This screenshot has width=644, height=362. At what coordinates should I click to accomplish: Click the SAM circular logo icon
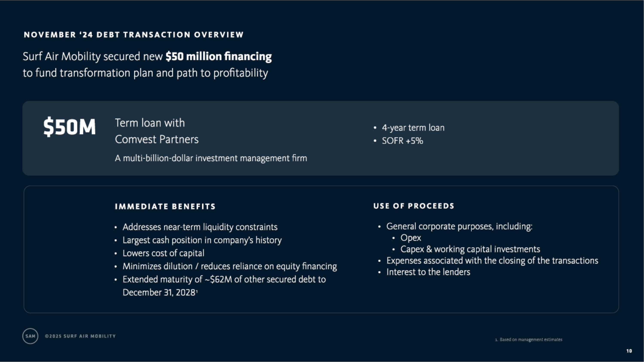(30, 336)
